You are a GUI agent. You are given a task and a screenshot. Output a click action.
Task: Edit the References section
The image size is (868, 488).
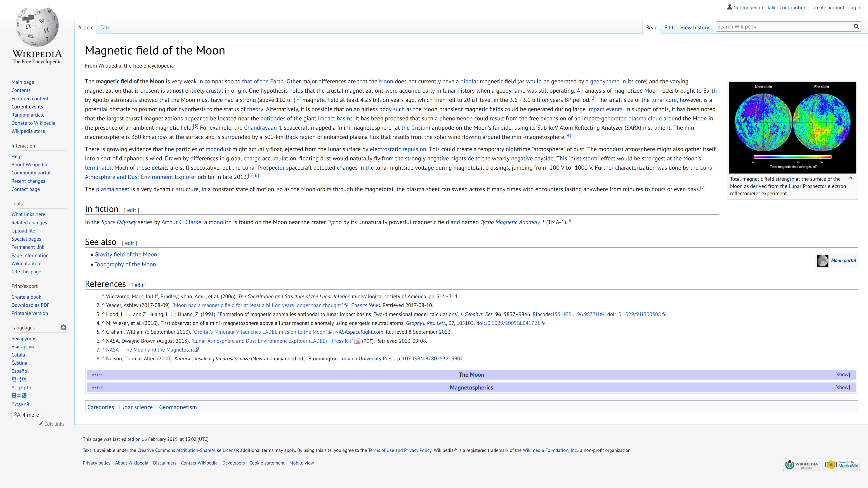click(139, 285)
